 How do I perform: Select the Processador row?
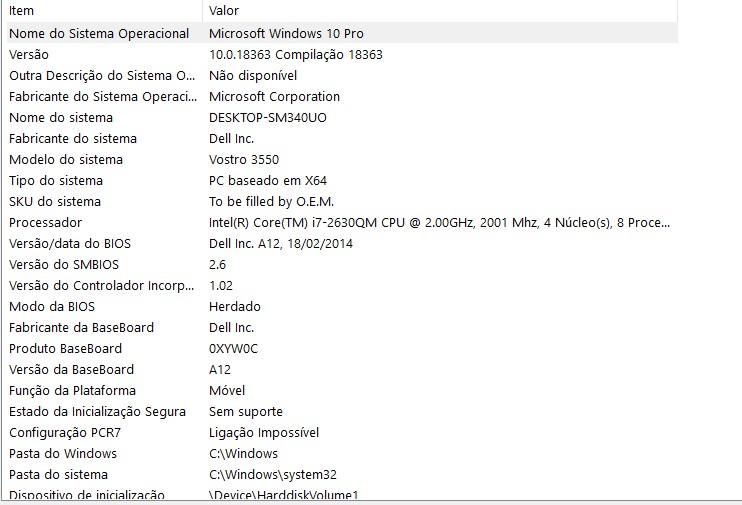(342, 222)
